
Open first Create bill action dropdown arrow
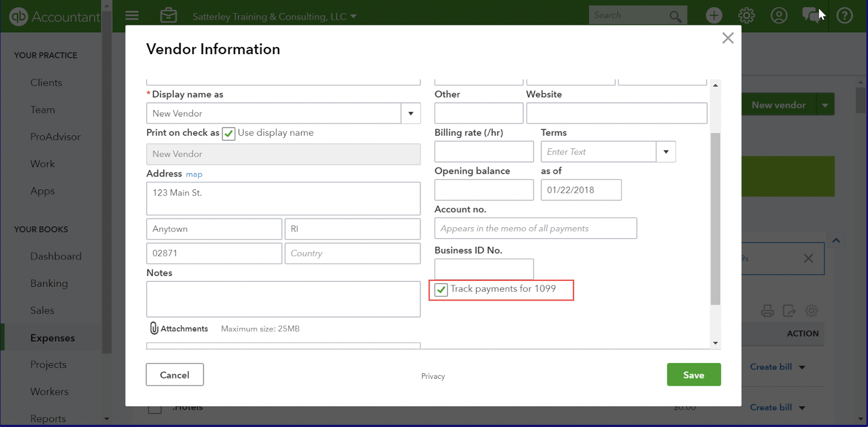pos(802,367)
